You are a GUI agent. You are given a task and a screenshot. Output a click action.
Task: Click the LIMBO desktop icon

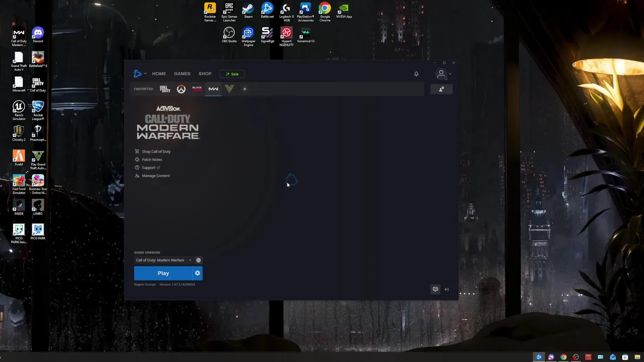tap(38, 207)
